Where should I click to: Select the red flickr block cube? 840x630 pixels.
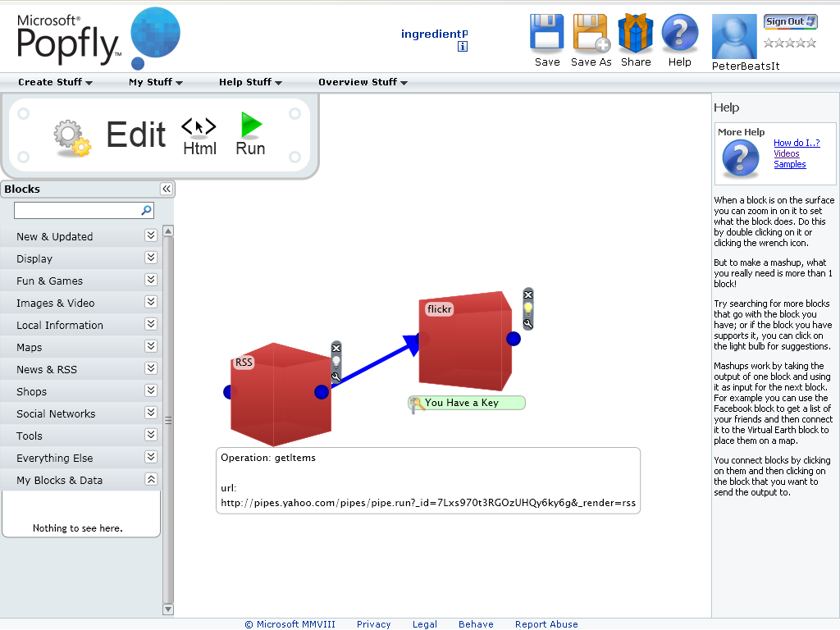(465, 340)
